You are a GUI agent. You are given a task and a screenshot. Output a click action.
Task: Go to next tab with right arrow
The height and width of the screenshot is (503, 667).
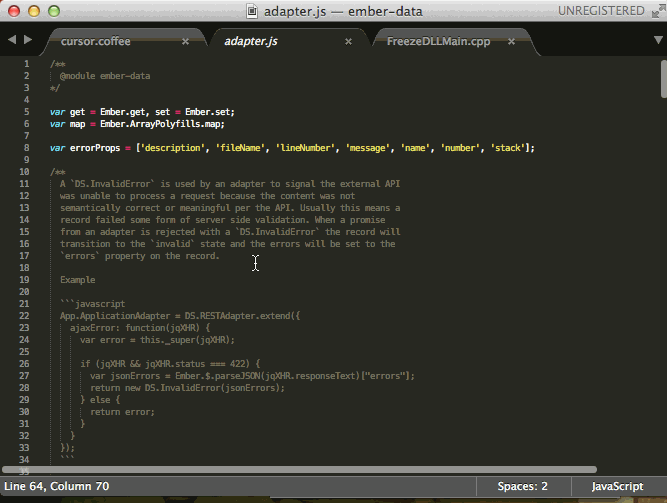(x=28, y=40)
